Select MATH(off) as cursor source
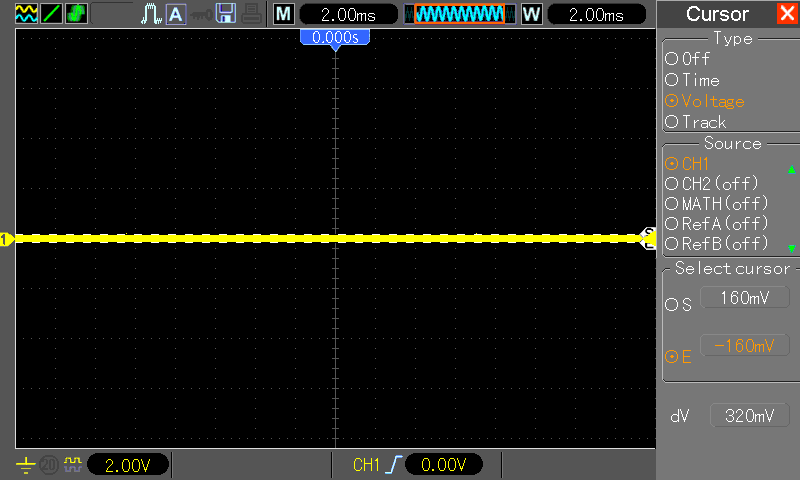Viewport: 800px width, 480px height. pyautogui.click(x=717, y=204)
